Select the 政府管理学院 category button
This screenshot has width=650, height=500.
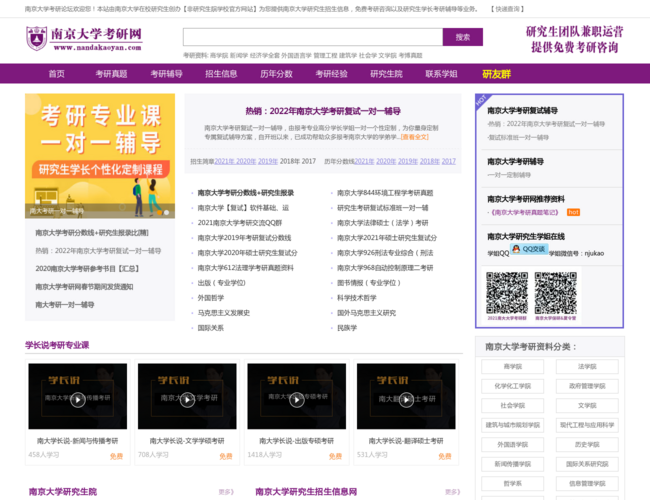587,386
